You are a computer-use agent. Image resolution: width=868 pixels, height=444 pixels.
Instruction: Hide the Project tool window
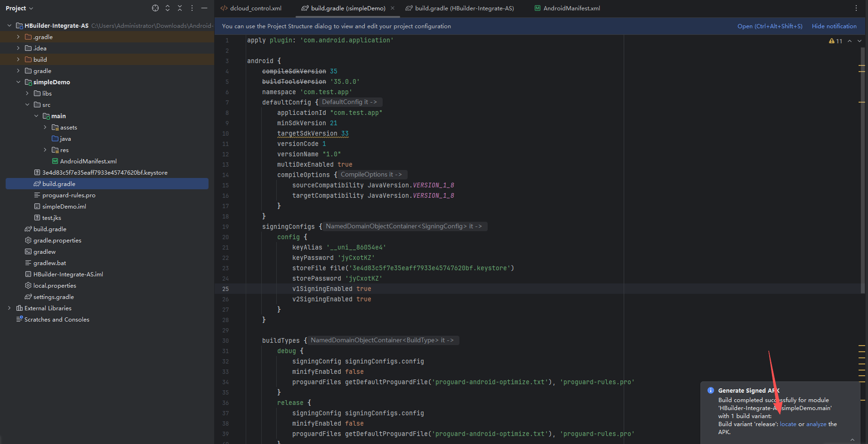click(204, 8)
